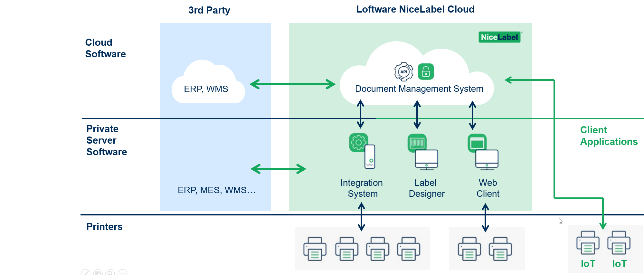The width and height of the screenshot is (644, 275).
Task: Click the API gear icon in the cloud
Action: tap(404, 71)
